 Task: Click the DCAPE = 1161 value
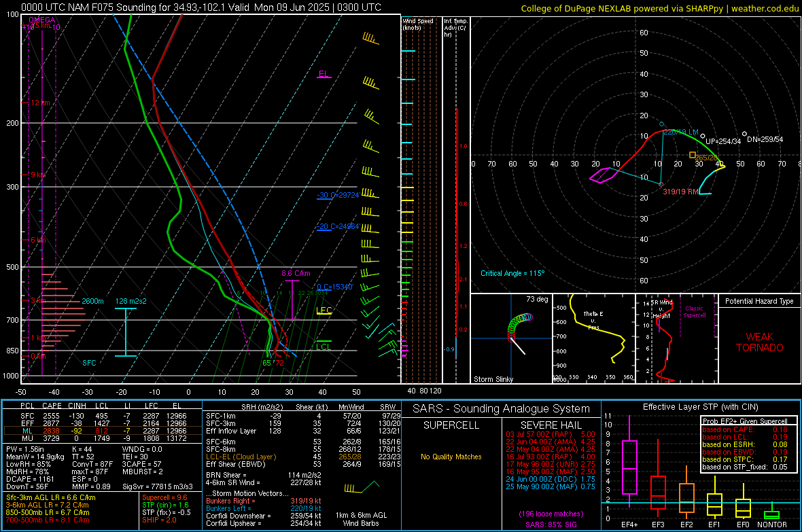(x=30, y=479)
